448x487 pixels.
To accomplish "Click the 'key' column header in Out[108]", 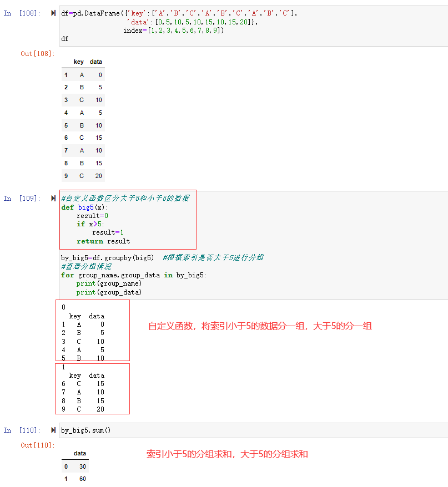I will tap(79, 62).
